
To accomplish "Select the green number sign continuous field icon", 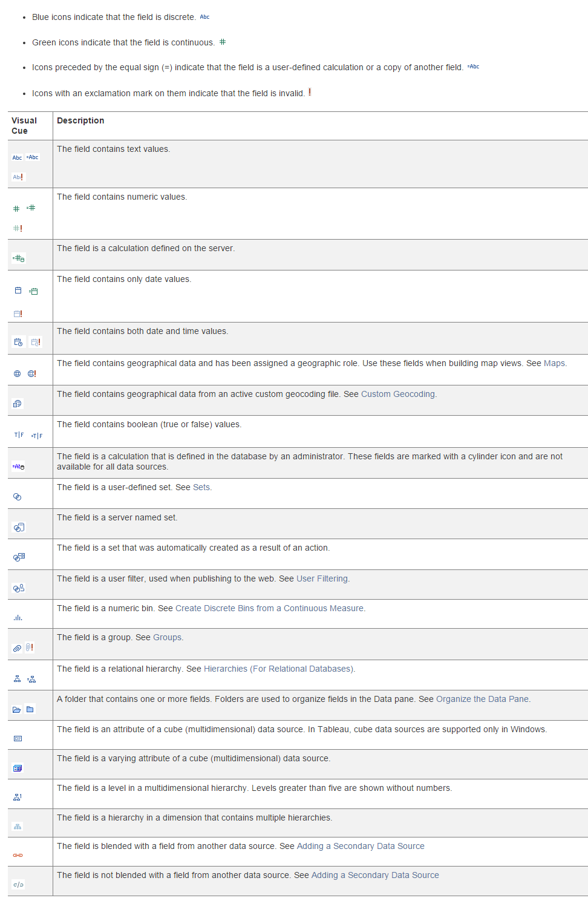I will (x=17, y=207).
